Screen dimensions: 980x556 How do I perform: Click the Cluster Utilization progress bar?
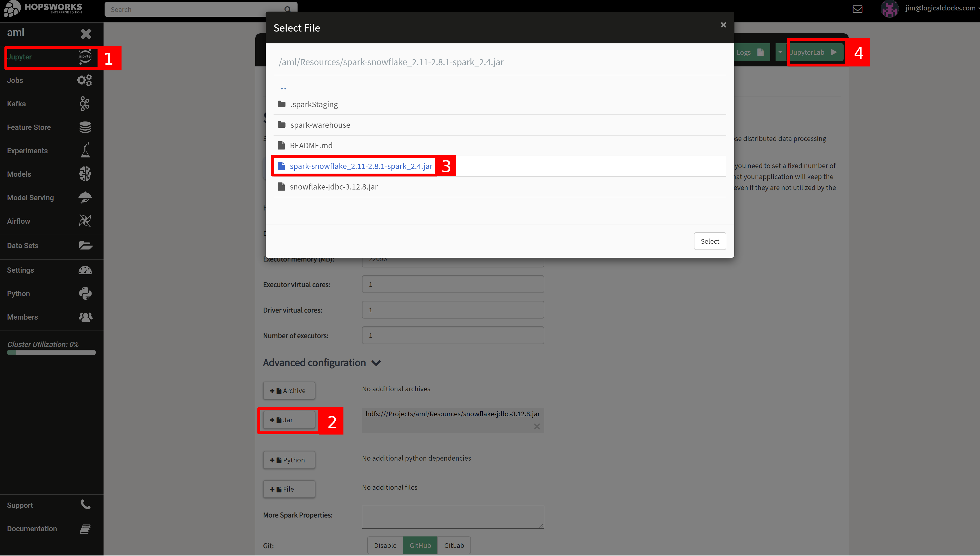tap(51, 352)
